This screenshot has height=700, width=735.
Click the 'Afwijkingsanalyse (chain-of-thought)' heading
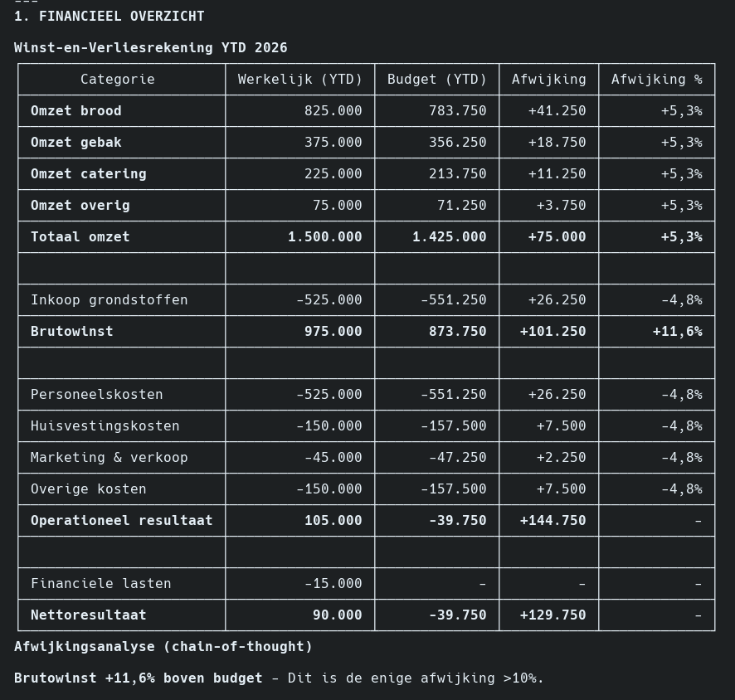pyautogui.click(x=163, y=647)
